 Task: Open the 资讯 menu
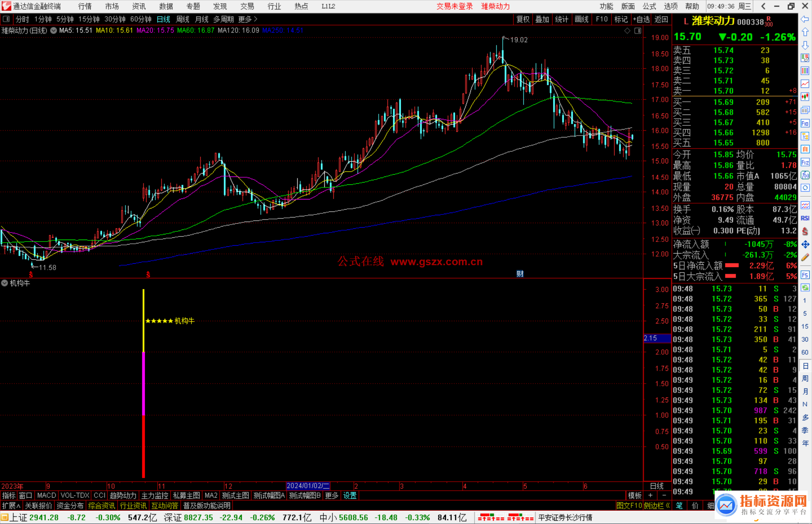(x=139, y=6)
